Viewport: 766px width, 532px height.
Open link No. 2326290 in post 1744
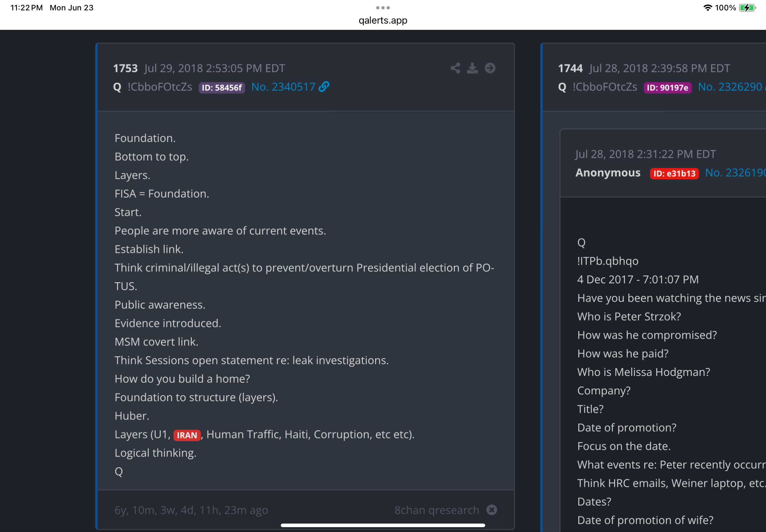coord(730,87)
